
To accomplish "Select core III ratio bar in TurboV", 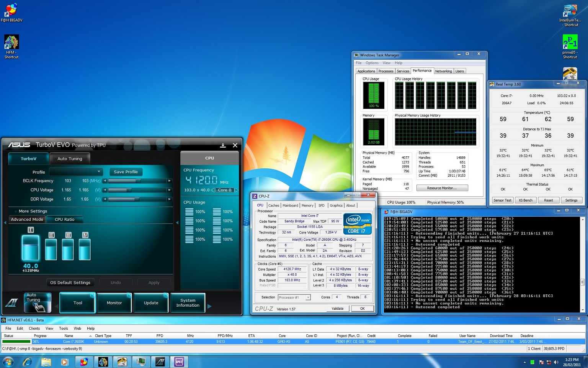I will tap(68, 249).
